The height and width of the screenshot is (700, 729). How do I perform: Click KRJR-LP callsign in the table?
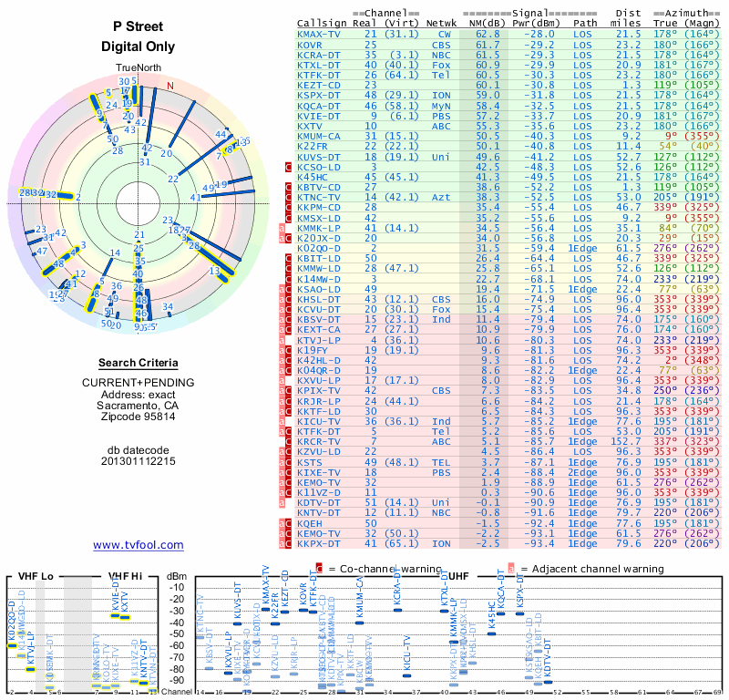click(318, 401)
